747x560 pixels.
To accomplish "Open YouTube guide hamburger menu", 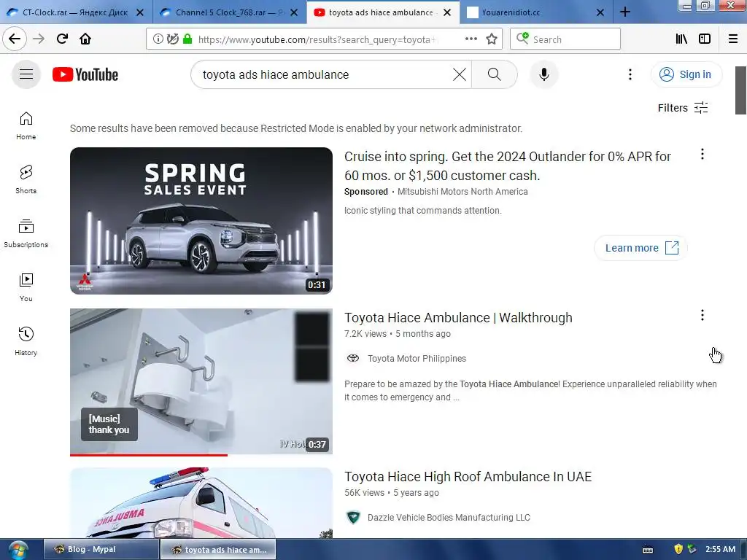I will click(x=26, y=74).
